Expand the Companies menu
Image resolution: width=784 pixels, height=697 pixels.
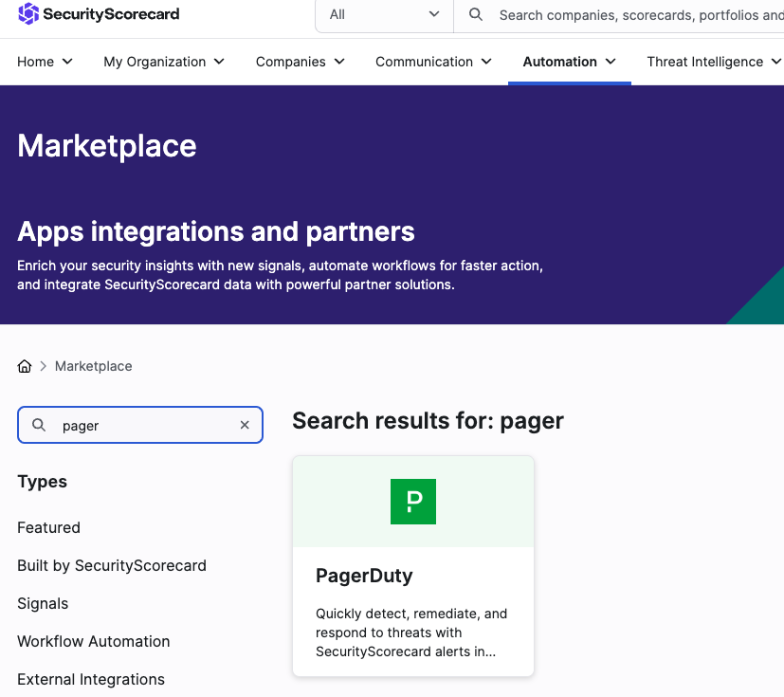click(300, 62)
